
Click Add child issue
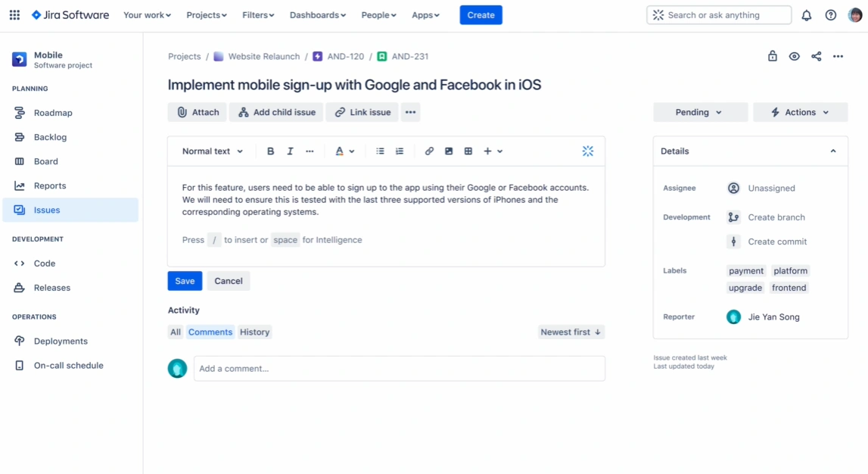(x=276, y=112)
